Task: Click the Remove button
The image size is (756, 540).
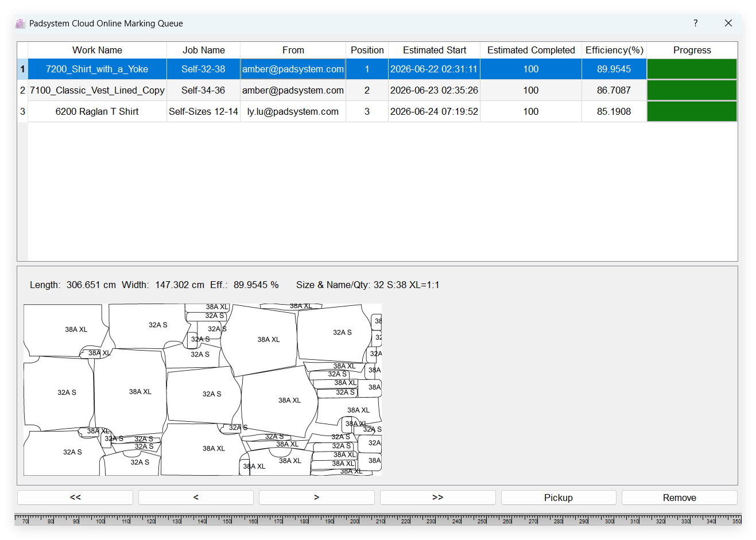Action: [x=680, y=498]
